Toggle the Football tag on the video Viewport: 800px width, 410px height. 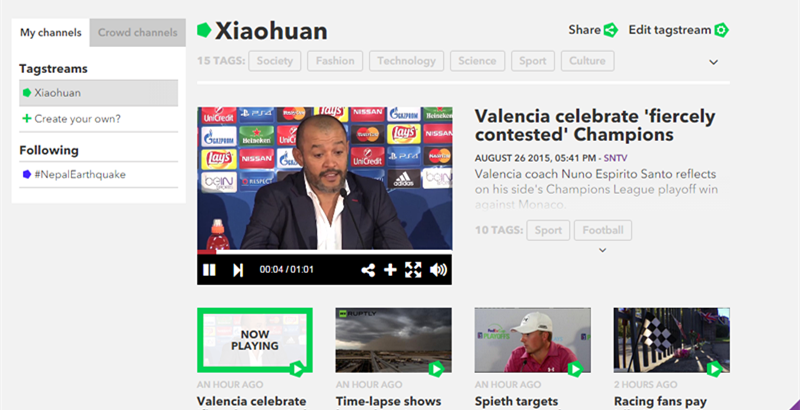603,230
